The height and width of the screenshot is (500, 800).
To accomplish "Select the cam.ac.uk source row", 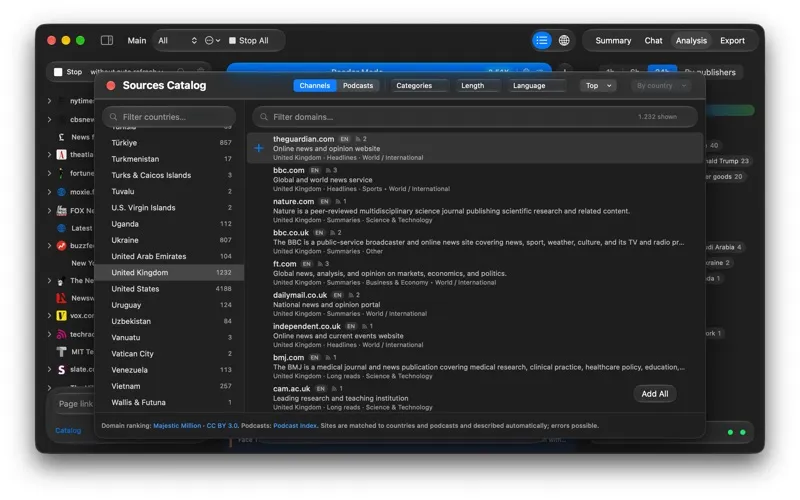I will [474, 397].
